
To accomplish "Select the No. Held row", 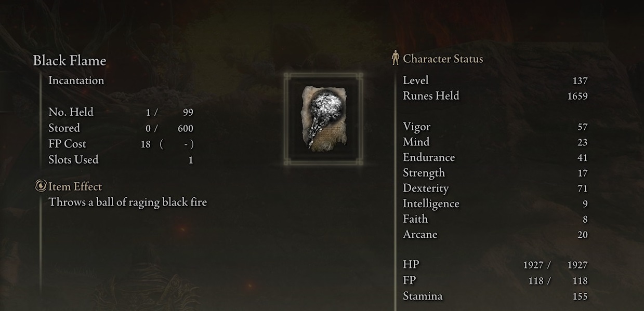I will (x=121, y=112).
